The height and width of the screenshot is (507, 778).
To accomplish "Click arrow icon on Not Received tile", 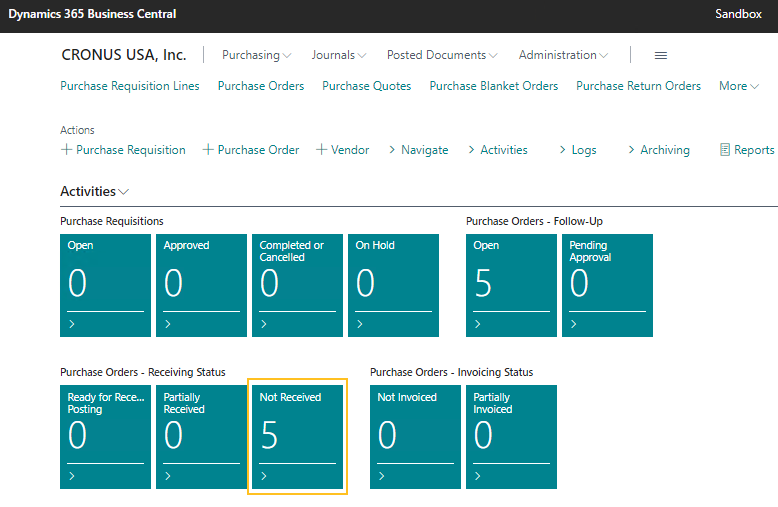I will [x=264, y=476].
